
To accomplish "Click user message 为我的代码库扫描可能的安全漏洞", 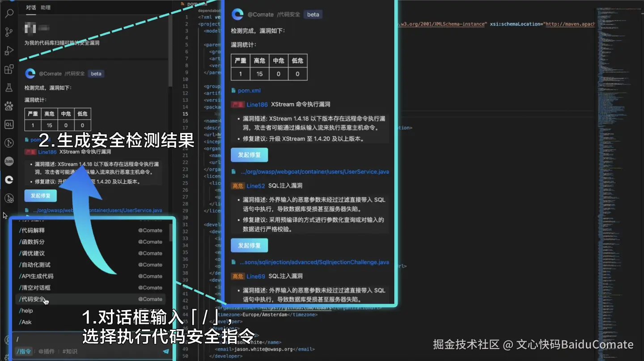I will [62, 43].
